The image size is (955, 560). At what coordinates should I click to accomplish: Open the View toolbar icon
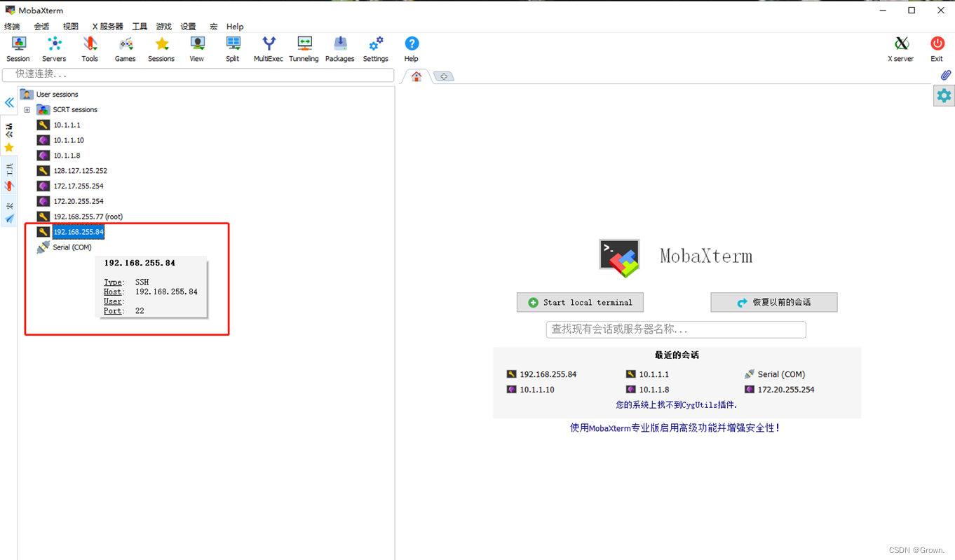tap(197, 49)
